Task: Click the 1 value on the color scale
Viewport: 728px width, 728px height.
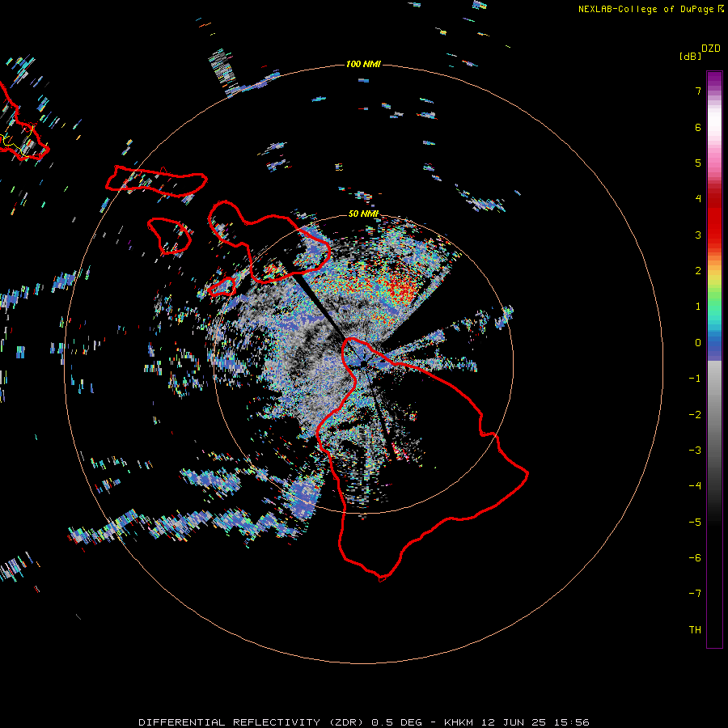Action: [698, 307]
